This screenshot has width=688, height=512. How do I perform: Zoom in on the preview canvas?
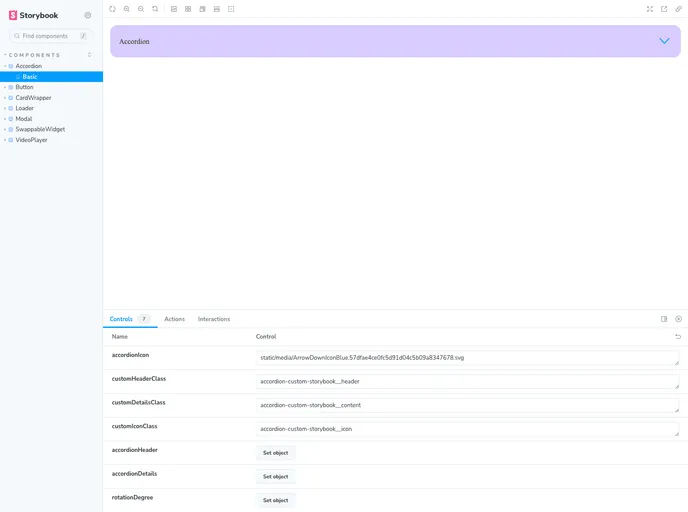[x=127, y=9]
